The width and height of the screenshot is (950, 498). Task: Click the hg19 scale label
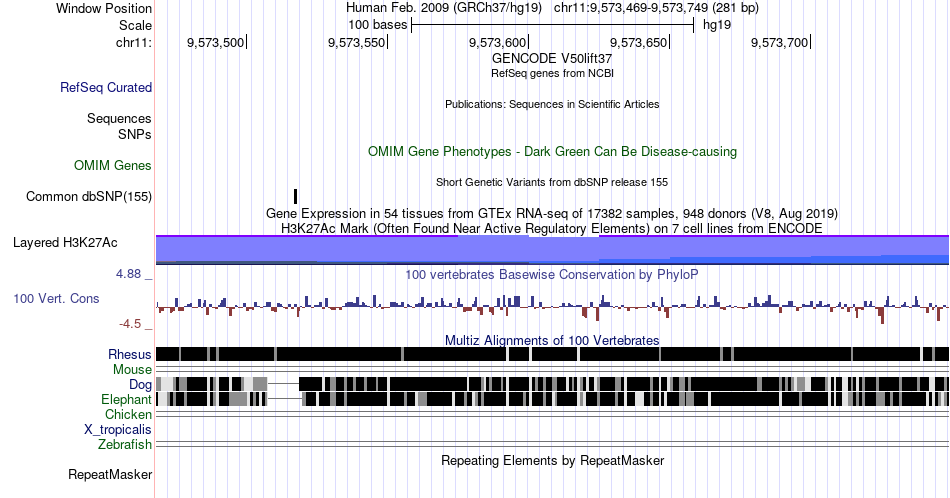(x=717, y=25)
